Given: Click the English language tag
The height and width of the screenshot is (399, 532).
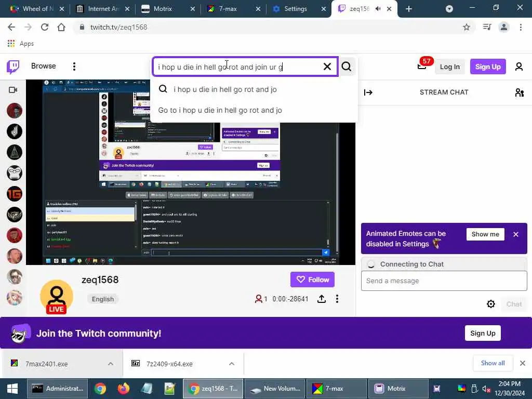Looking at the screenshot, I should click(102, 299).
